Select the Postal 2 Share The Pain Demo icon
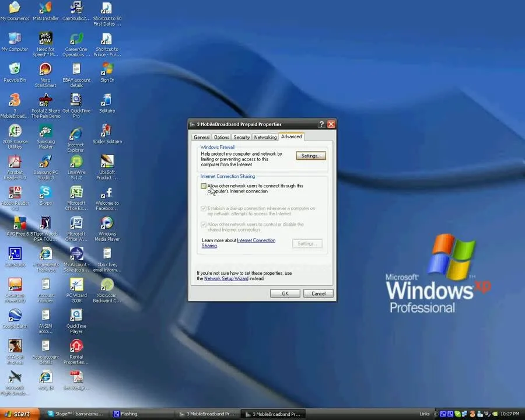Image resolution: width=525 pixels, height=420 pixels. click(x=45, y=106)
